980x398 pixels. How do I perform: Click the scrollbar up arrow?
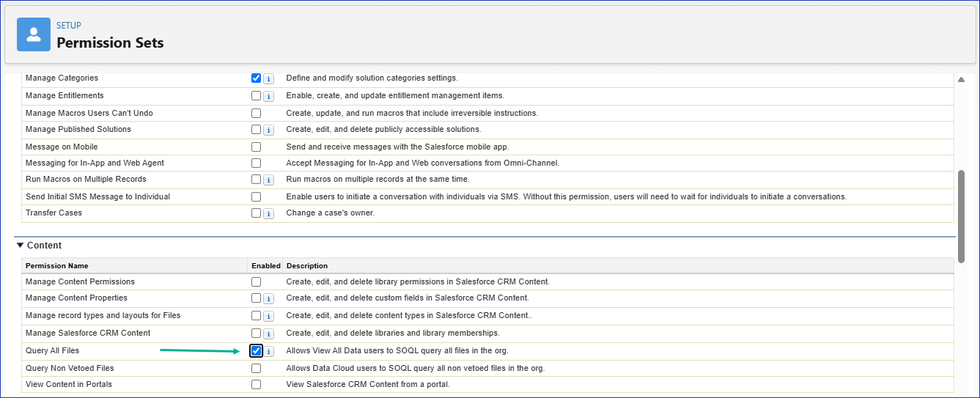pos(962,80)
